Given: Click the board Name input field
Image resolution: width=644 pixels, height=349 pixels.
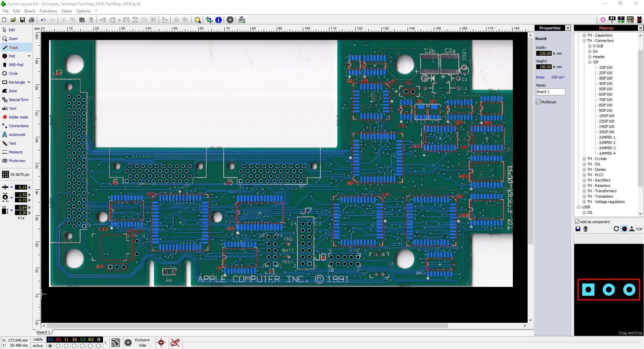Looking at the screenshot, I should 550,92.
